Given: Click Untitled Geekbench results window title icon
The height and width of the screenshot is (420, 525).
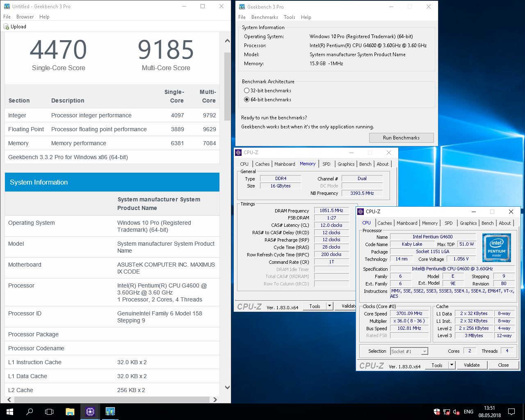Looking at the screenshot, I should click(x=7, y=7).
